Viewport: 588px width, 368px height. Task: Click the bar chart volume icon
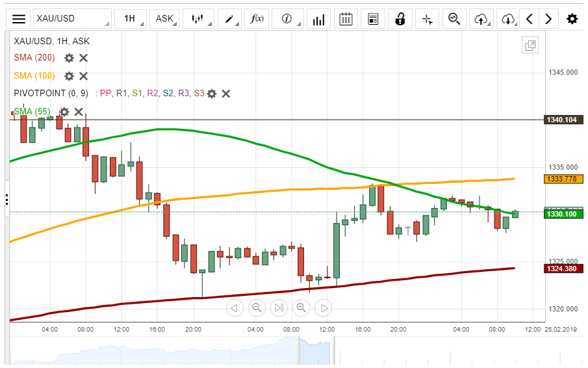coord(318,19)
